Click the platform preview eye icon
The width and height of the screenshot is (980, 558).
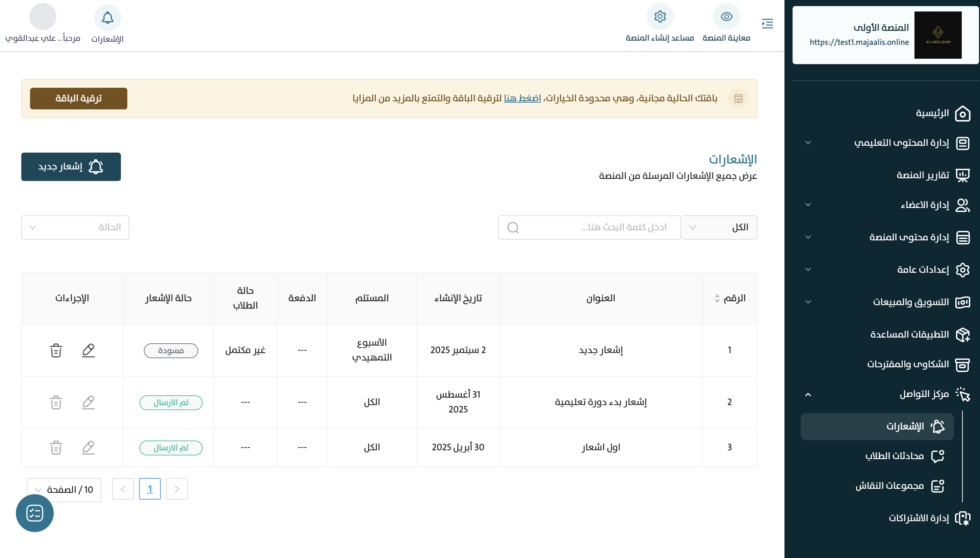click(726, 17)
